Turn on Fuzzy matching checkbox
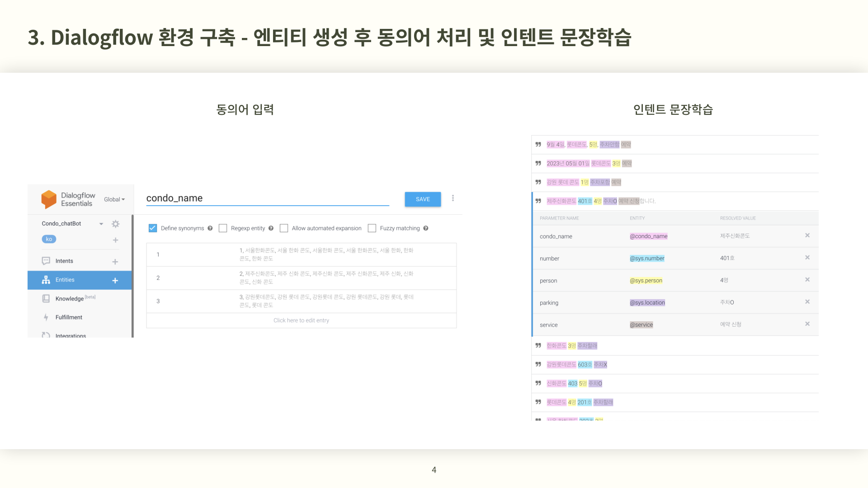This screenshot has width=868, height=488. point(372,228)
